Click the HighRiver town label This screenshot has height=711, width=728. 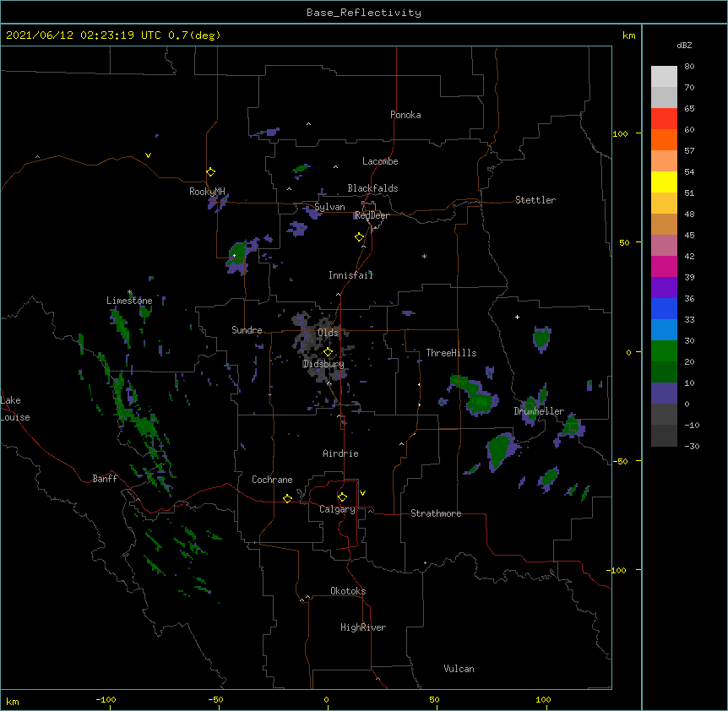click(x=362, y=627)
